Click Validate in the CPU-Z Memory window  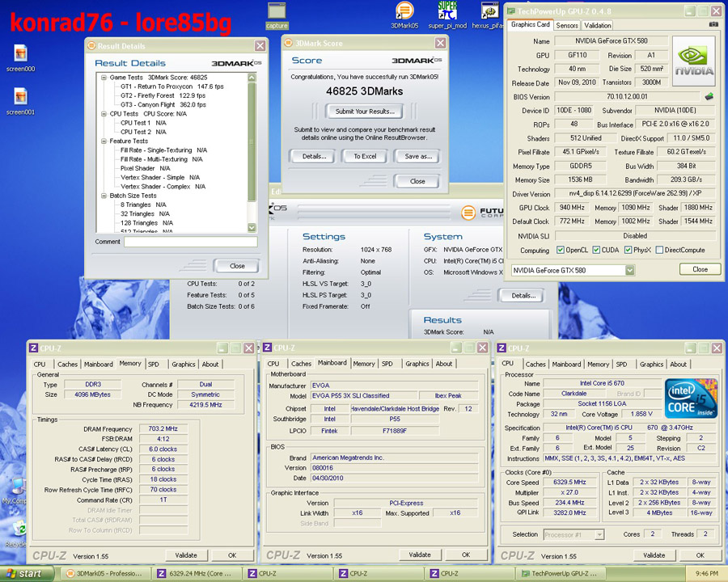pos(186,555)
